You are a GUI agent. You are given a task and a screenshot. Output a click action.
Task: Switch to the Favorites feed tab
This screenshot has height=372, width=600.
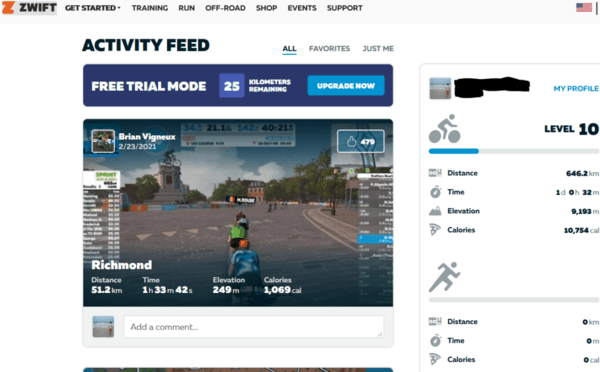tap(329, 49)
